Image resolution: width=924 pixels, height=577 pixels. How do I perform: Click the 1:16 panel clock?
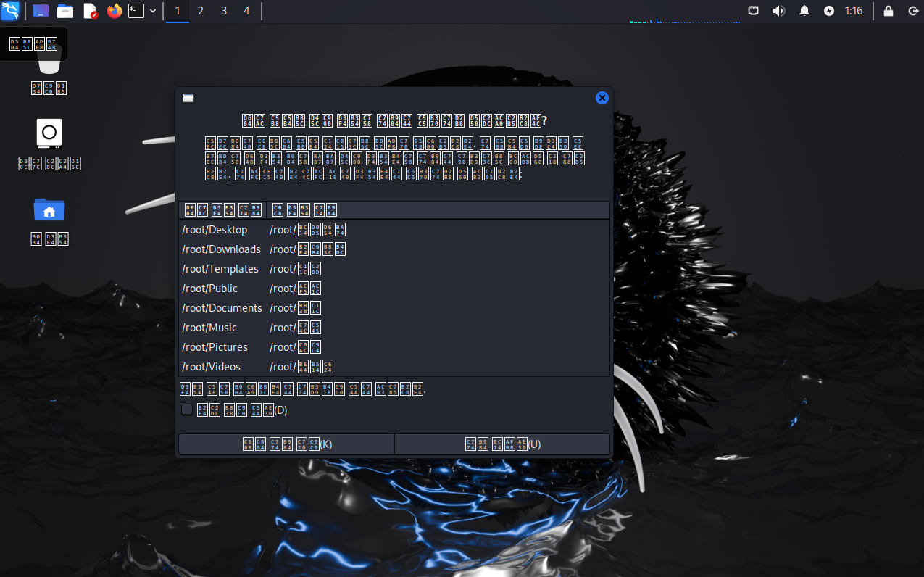tap(854, 11)
